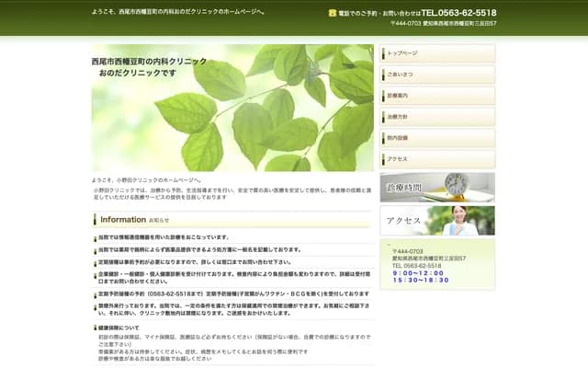Go to the ごあいさつ page
The image size is (588, 368).
(437, 75)
